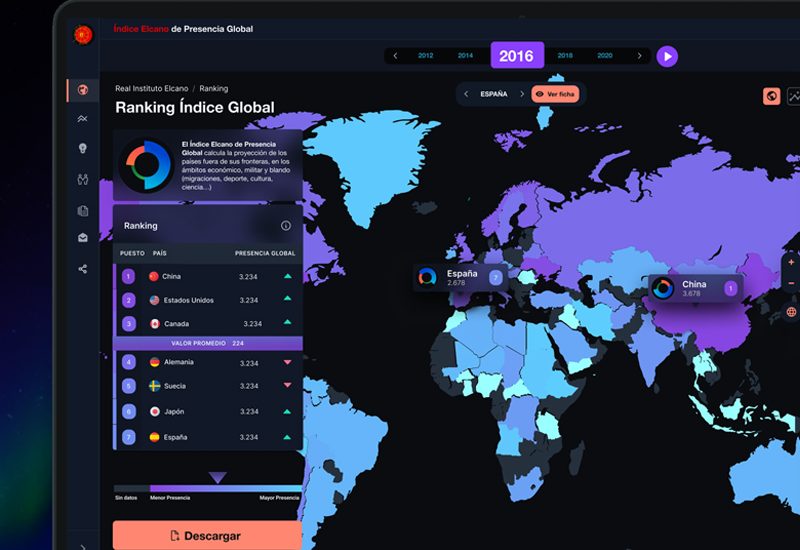Viewport: 800px width, 550px height.
Task: Click the lightbulb icon in sidebar
Action: pos(82,148)
